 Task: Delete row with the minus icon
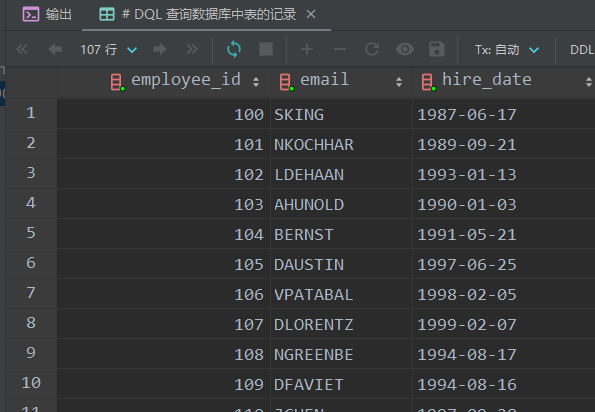tap(340, 49)
